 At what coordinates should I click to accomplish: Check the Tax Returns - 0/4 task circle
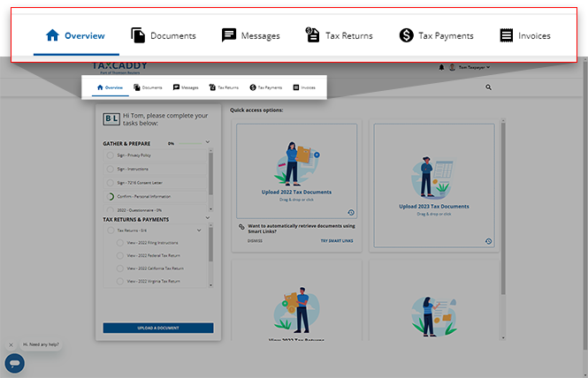tap(111, 231)
